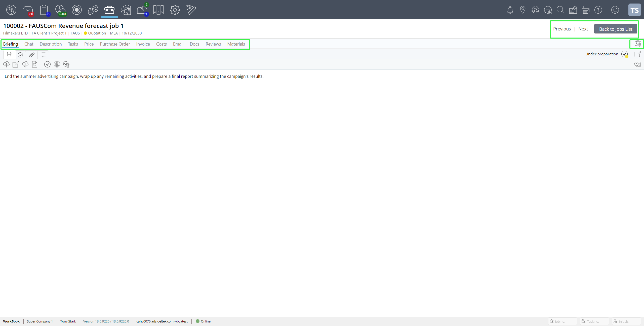This screenshot has width=644, height=326.
Task: Click the Initials input field
Action: click(x=626, y=321)
